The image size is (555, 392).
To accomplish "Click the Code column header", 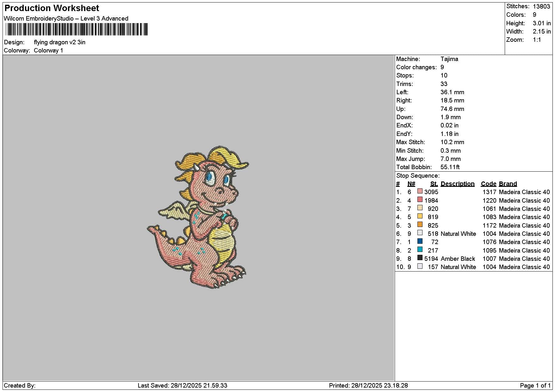I will click(x=489, y=184).
